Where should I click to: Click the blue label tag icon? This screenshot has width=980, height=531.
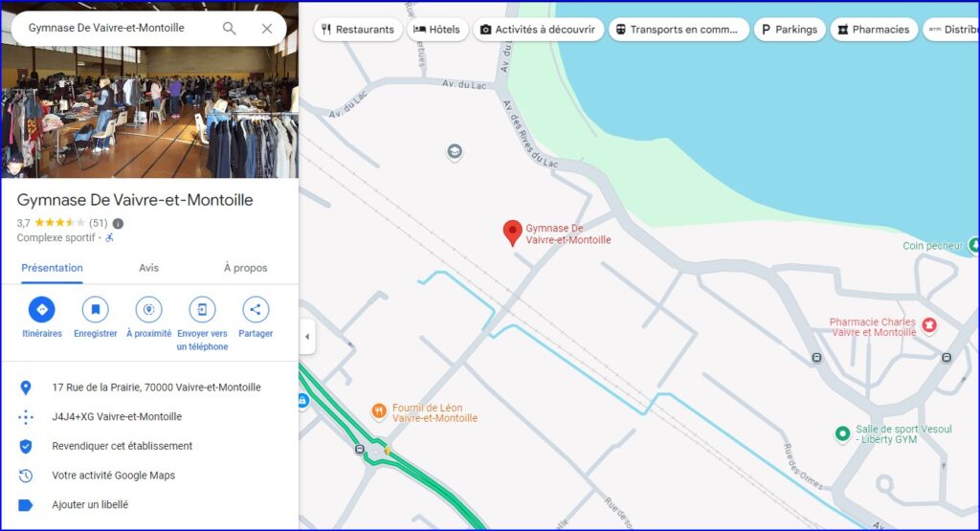point(26,505)
